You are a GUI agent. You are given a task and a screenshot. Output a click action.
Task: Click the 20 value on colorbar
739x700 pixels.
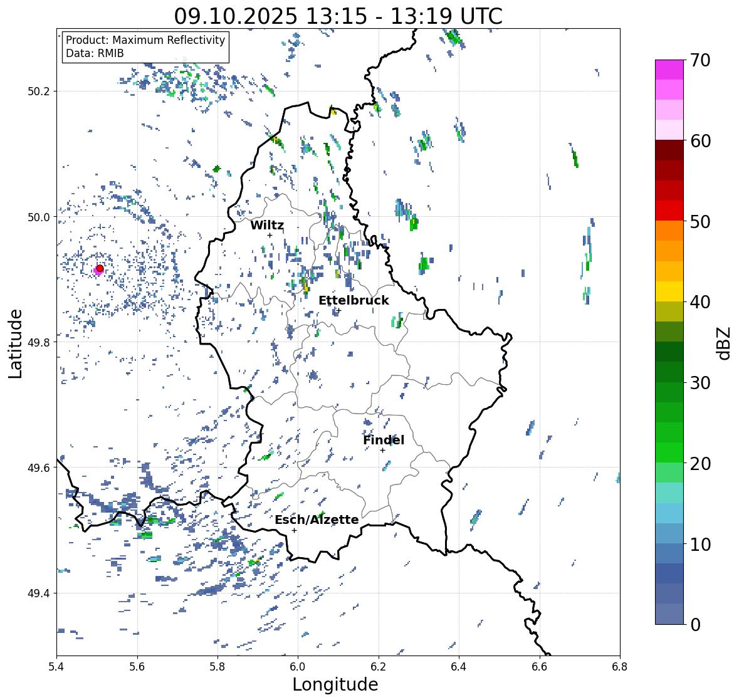click(700, 464)
